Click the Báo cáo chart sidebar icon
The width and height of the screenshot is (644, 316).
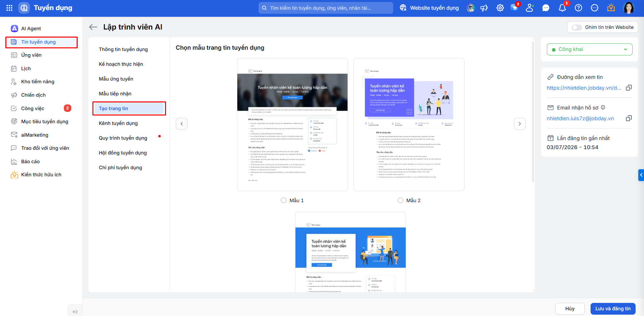click(14, 162)
